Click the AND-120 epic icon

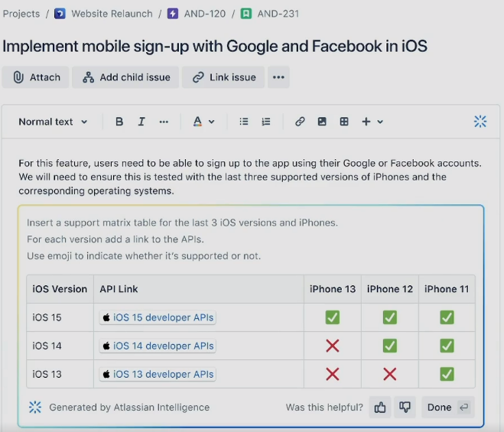[x=173, y=14]
